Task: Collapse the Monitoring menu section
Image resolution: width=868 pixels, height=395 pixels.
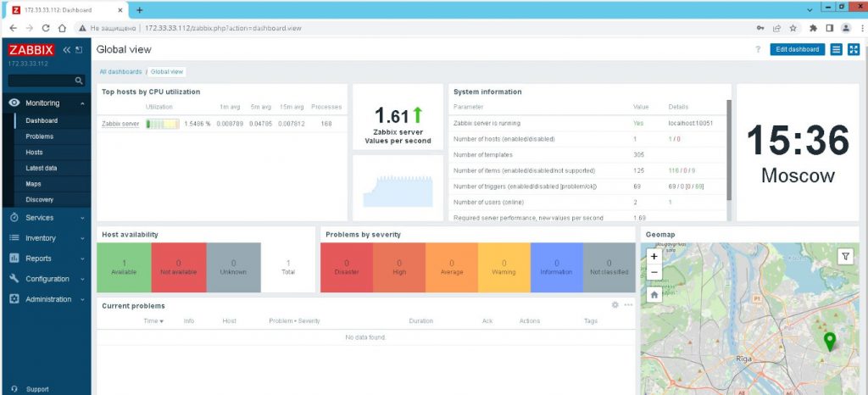Action: 46,103
